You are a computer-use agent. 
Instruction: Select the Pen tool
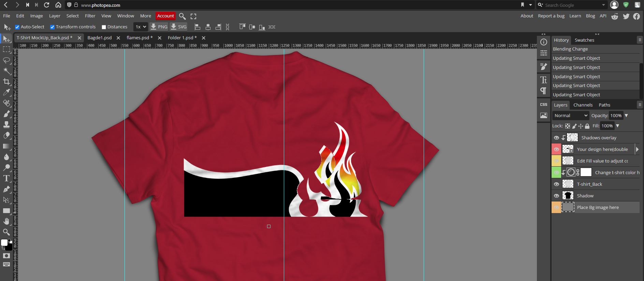[6, 189]
